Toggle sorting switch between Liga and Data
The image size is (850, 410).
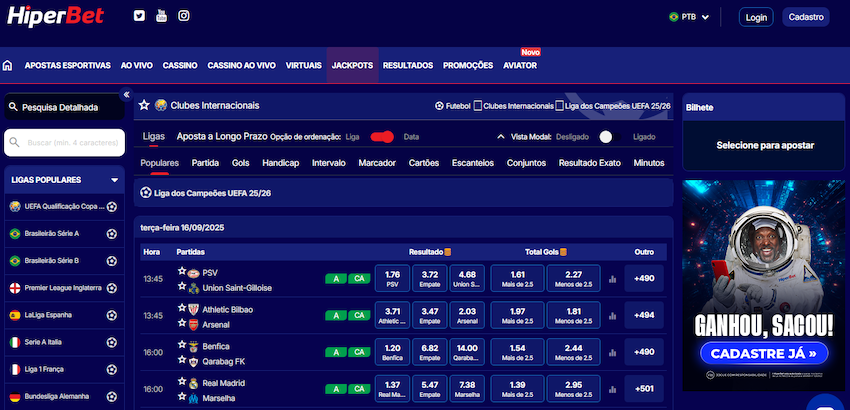click(382, 137)
